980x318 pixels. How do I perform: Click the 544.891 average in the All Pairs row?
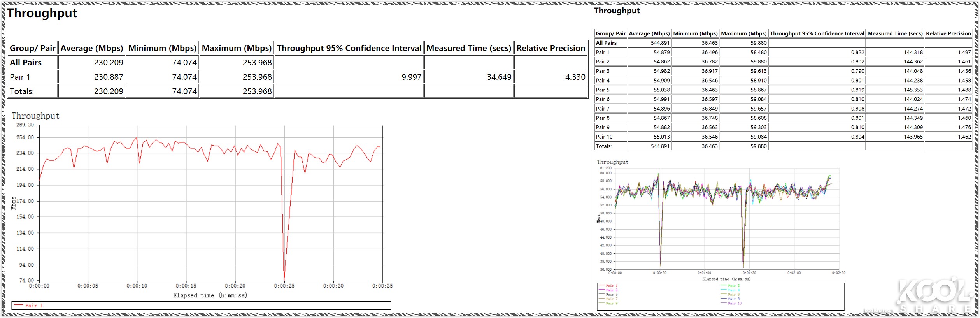point(660,43)
